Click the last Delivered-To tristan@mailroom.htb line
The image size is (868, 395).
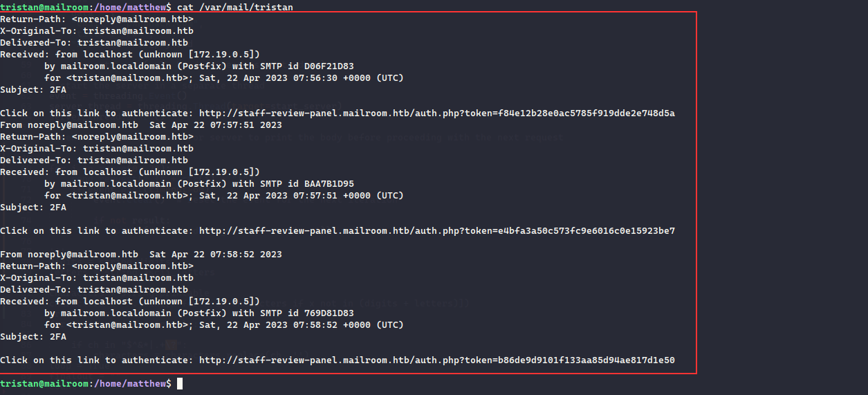tap(94, 289)
